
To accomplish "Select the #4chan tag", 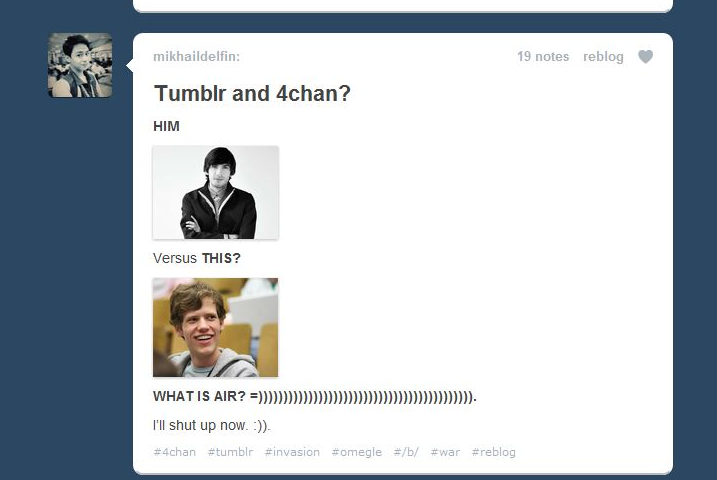I will pyautogui.click(x=175, y=452).
